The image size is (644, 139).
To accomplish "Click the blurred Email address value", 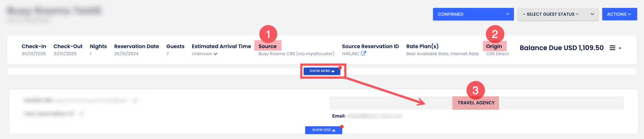I will tap(375, 116).
